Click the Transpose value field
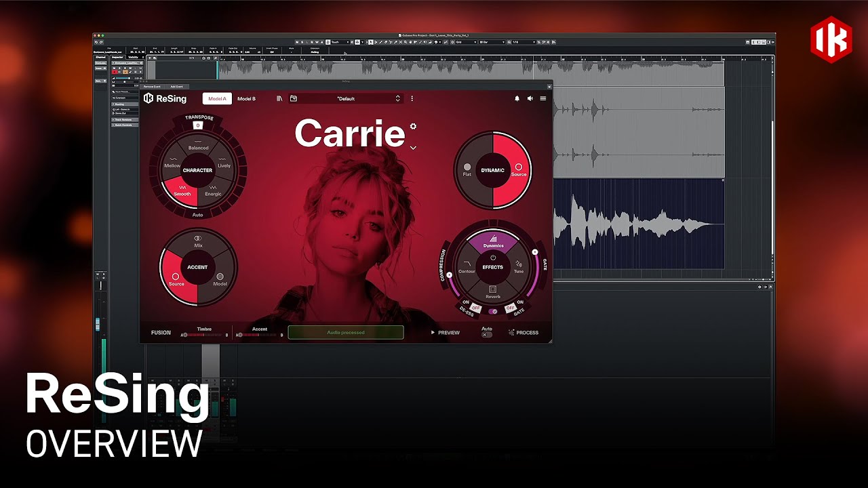The width and height of the screenshot is (868, 488). (x=198, y=125)
